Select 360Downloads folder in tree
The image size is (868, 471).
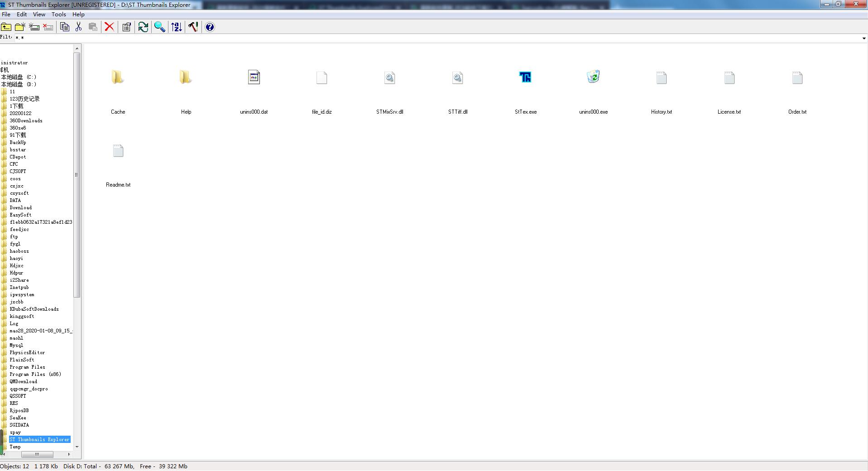26,121
